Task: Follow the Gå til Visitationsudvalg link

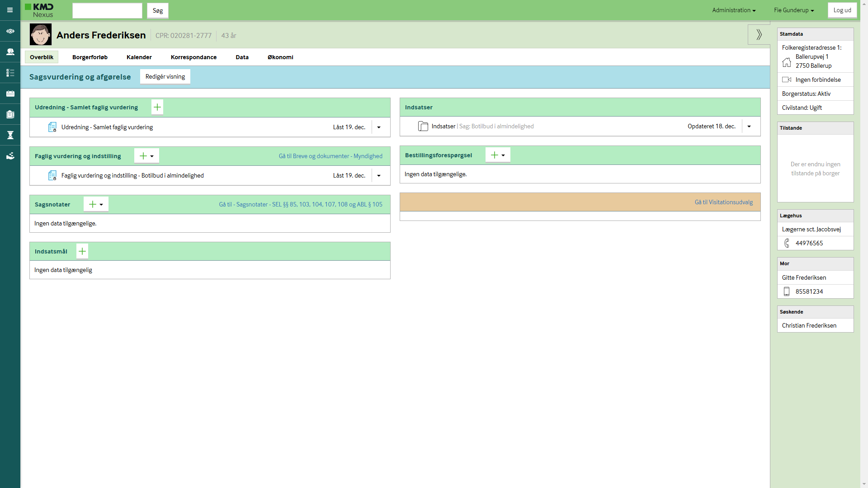Action: 723,202
